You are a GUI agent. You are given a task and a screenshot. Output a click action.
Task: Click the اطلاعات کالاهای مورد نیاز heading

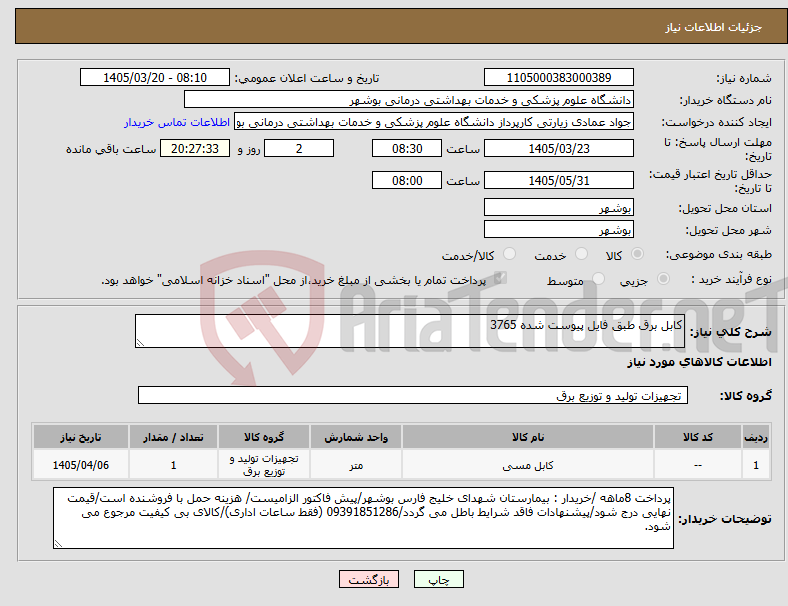point(699,362)
